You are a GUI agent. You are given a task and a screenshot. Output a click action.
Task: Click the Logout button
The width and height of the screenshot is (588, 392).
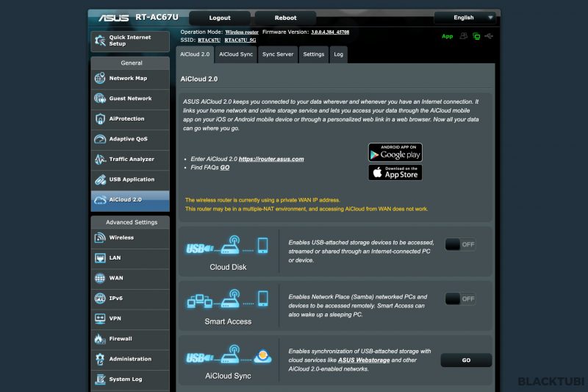tap(220, 18)
